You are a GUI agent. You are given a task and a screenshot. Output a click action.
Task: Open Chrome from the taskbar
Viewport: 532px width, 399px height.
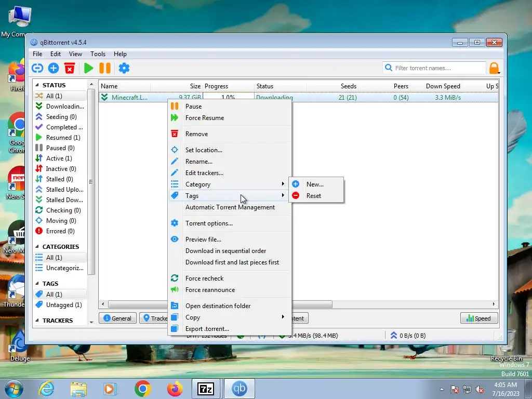142,389
